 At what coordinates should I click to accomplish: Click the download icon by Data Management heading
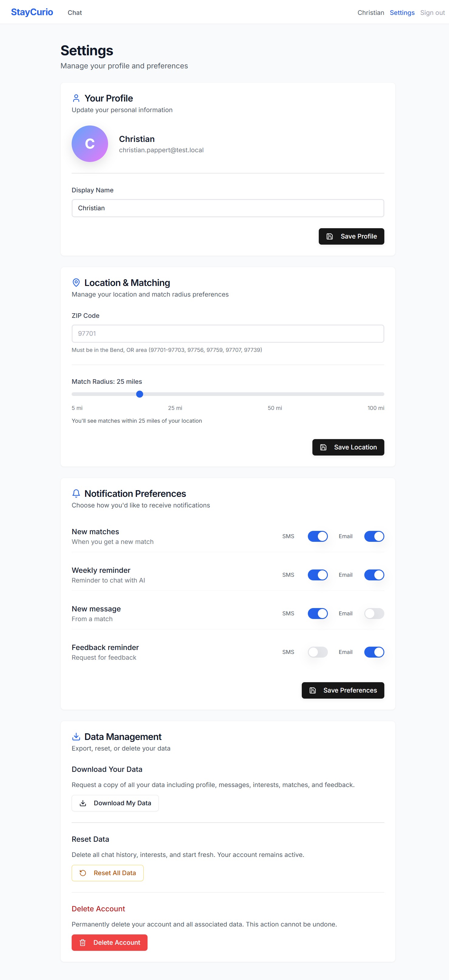[76, 736]
